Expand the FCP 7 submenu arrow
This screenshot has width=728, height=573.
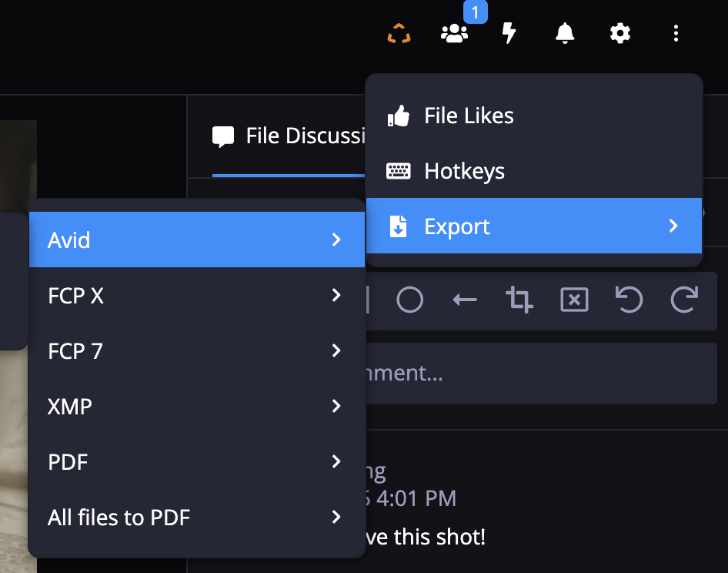(336, 350)
